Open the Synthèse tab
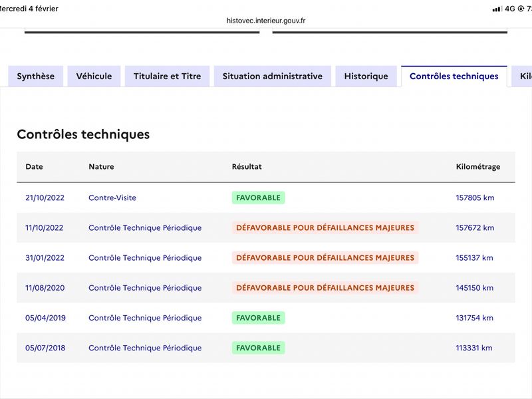Image resolution: width=532 pixels, height=399 pixels. pos(36,76)
